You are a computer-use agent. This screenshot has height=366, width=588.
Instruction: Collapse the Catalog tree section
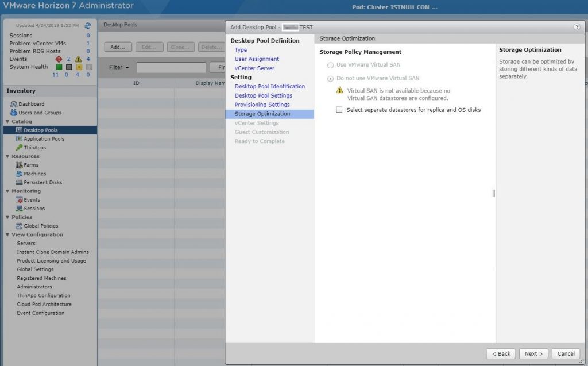click(7, 122)
